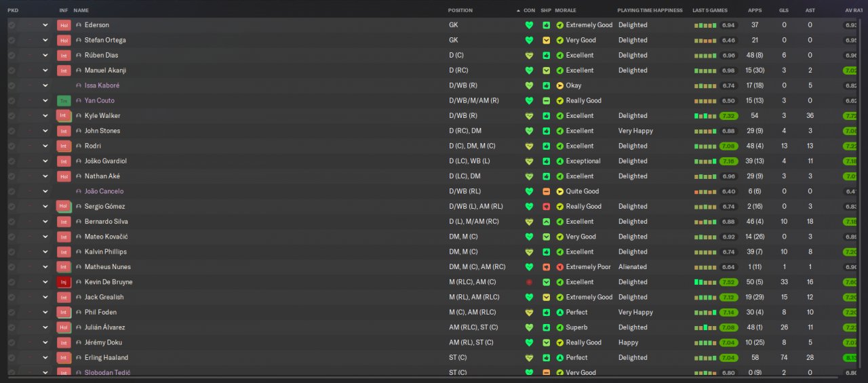Click Kyle Walker's Int info badge
Screen dimensions: 868x383
pos(64,116)
